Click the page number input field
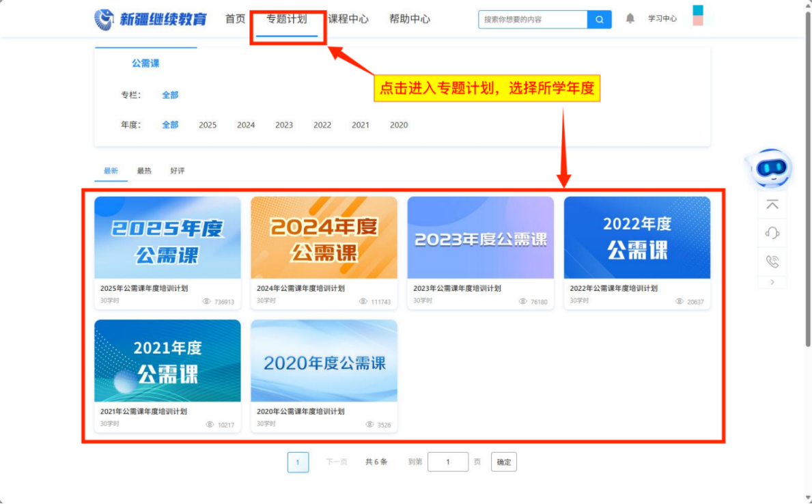The width and height of the screenshot is (812, 504). click(447, 462)
